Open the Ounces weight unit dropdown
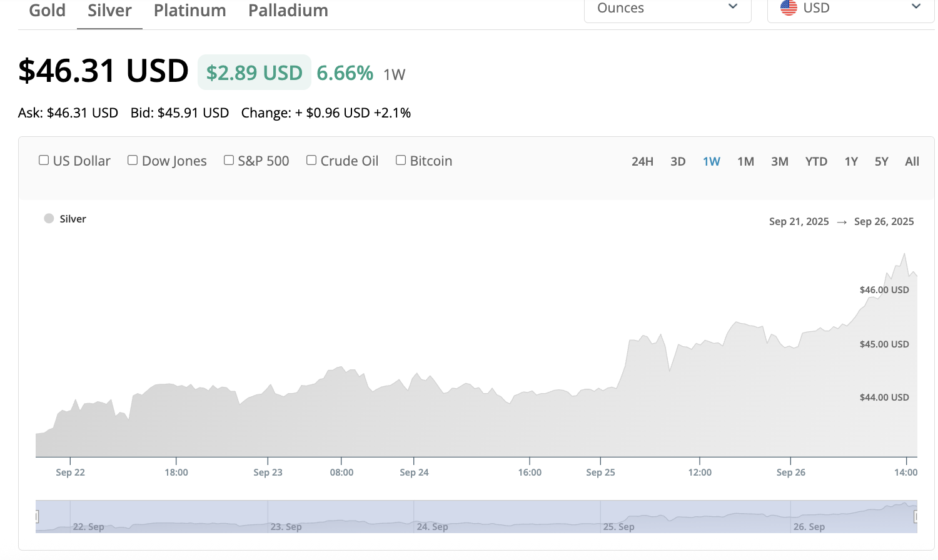Viewport: 938px width, 560px height. coord(667,8)
